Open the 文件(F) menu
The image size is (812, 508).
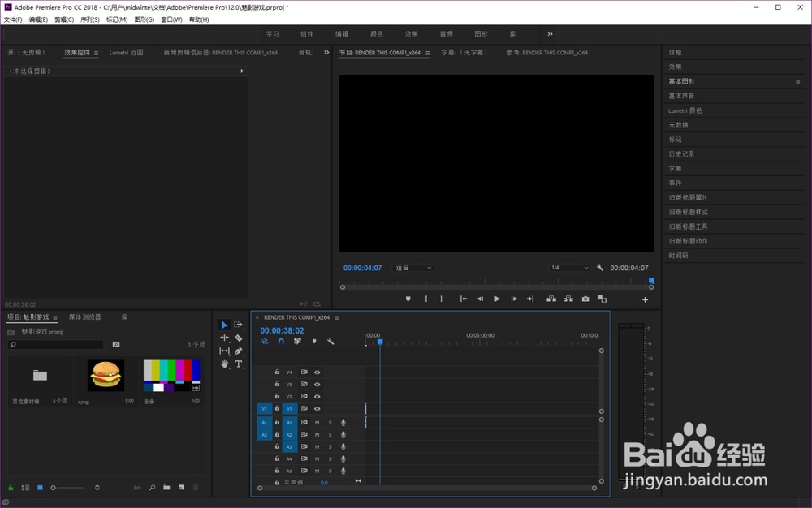[x=13, y=19]
